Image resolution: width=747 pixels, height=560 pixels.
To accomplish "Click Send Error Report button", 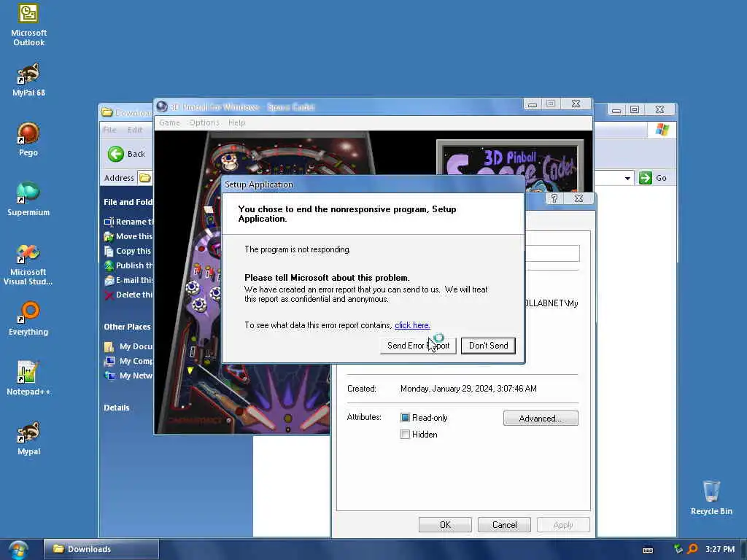I will pos(418,346).
